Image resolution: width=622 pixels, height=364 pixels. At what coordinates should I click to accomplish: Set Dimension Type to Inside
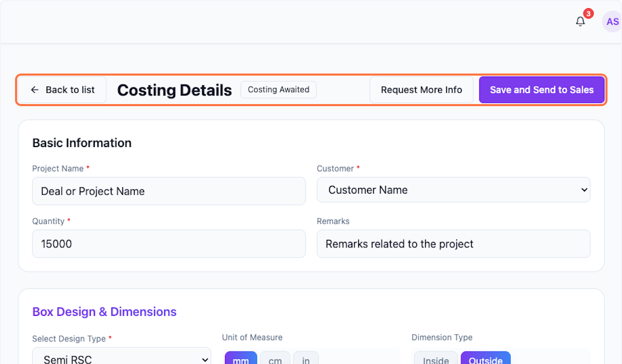(x=436, y=359)
